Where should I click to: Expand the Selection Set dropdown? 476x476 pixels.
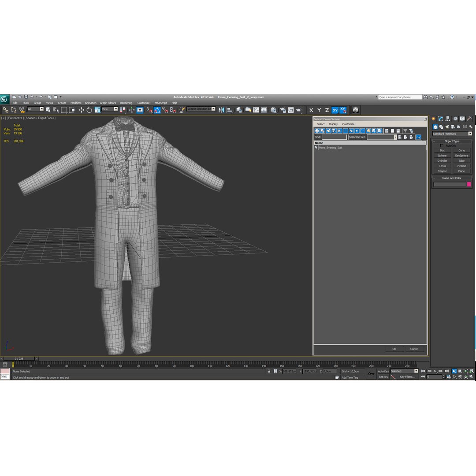tap(395, 137)
